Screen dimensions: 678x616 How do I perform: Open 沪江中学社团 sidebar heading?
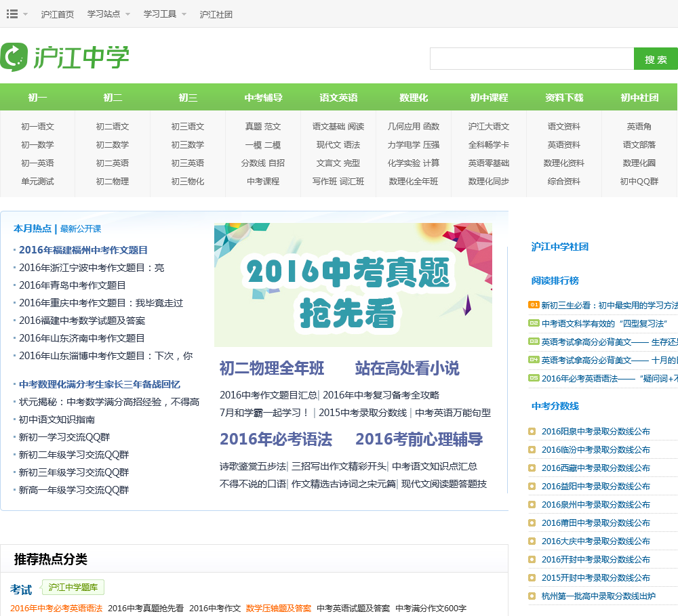coord(560,247)
